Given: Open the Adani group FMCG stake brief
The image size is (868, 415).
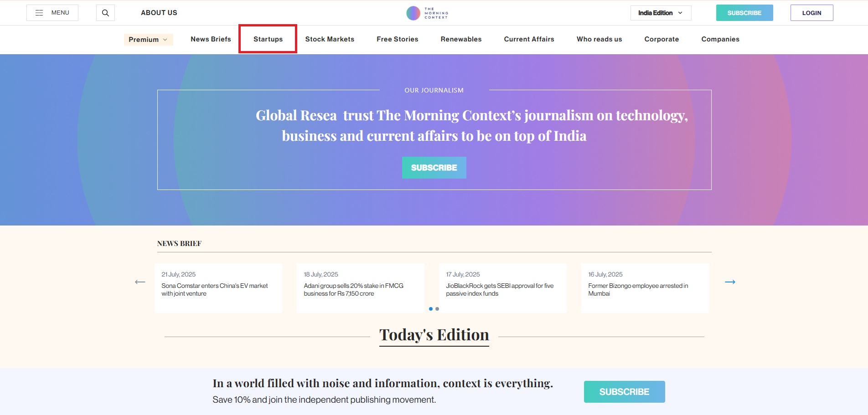Looking at the screenshot, I should [353, 289].
